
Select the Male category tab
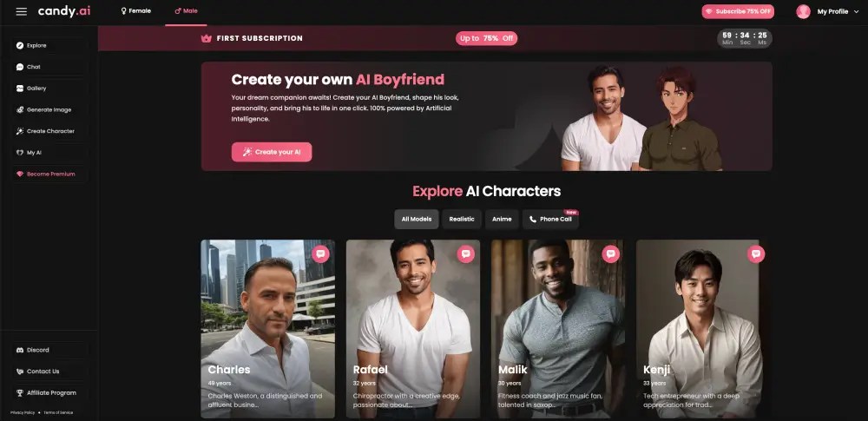click(x=186, y=11)
